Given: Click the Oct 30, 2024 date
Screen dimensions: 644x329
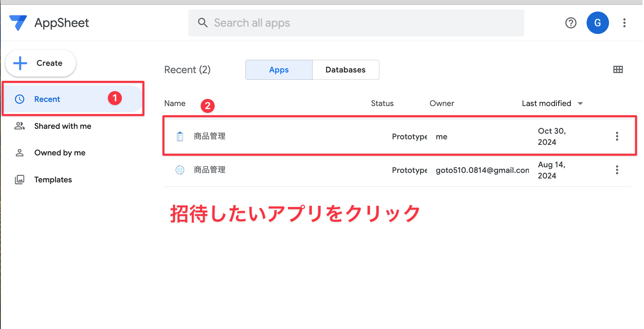Looking at the screenshot, I should [552, 136].
